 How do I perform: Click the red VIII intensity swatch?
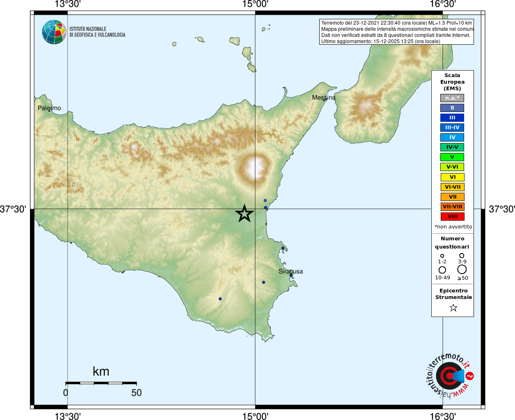click(452, 217)
